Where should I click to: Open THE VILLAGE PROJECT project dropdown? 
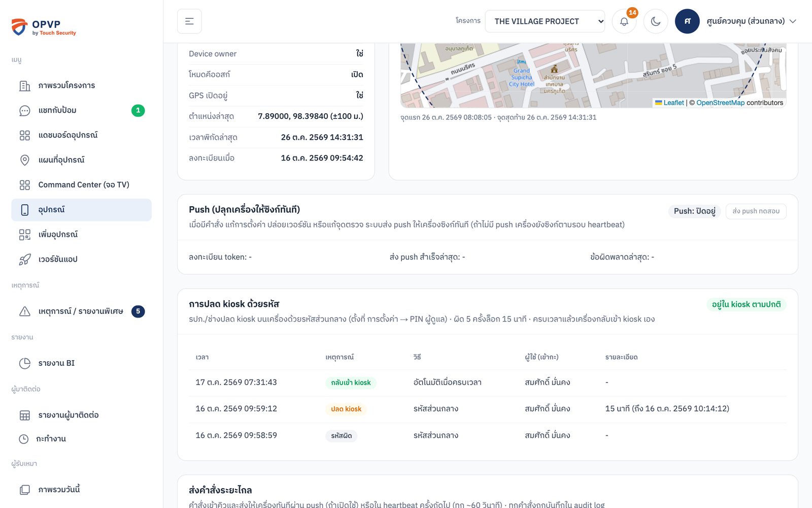[545, 21]
